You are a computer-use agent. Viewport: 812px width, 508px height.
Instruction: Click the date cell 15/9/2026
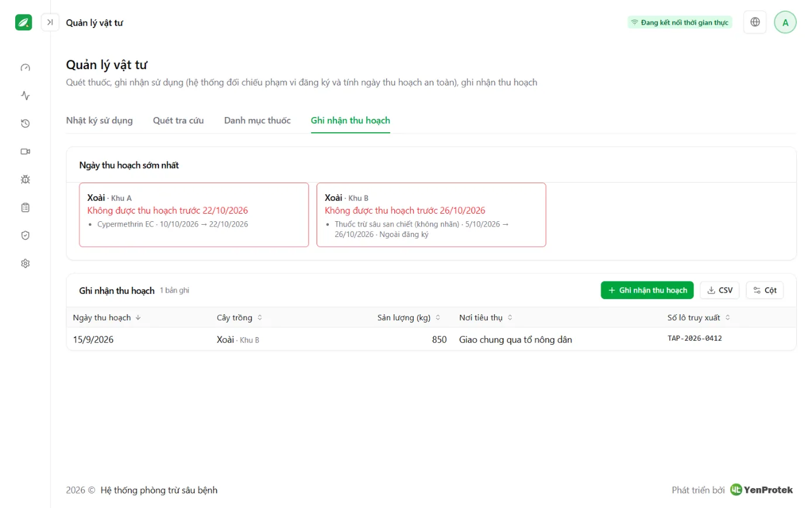(x=93, y=339)
